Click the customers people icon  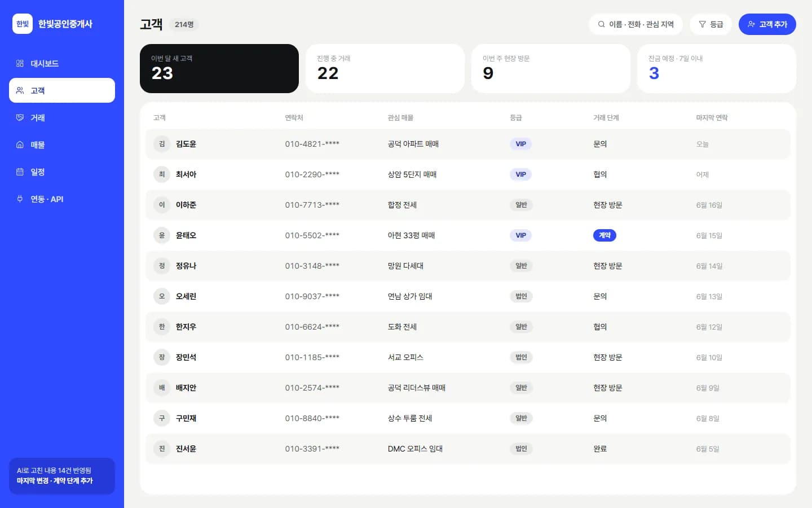(20, 90)
